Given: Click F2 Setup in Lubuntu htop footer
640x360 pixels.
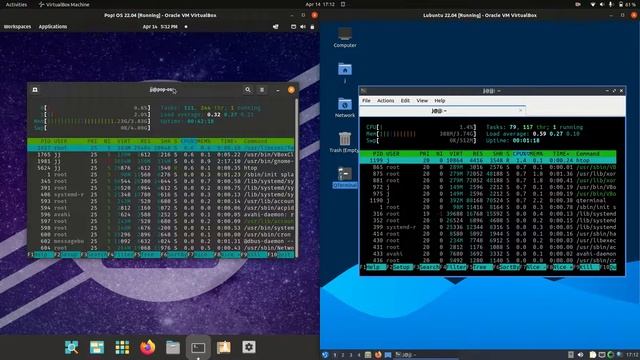Looking at the screenshot, I should (401, 267).
